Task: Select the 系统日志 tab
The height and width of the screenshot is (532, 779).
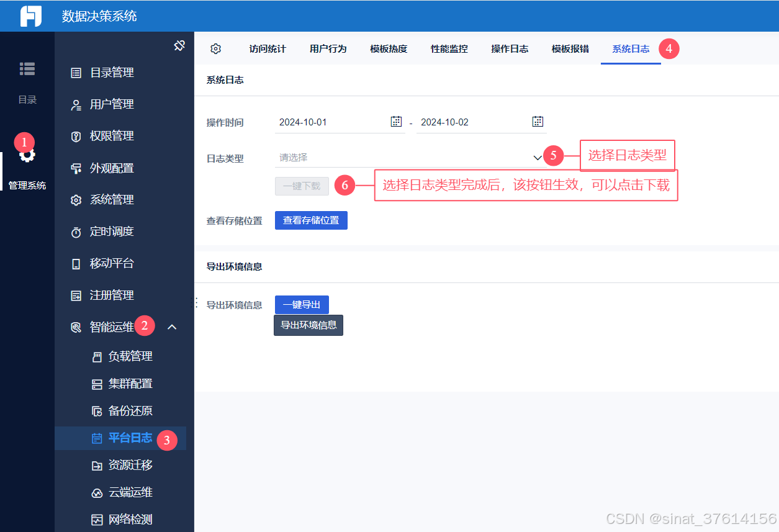Action: pyautogui.click(x=631, y=48)
